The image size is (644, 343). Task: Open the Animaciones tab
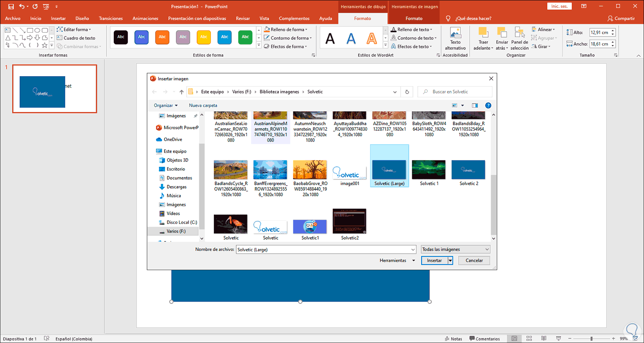click(x=146, y=18)
